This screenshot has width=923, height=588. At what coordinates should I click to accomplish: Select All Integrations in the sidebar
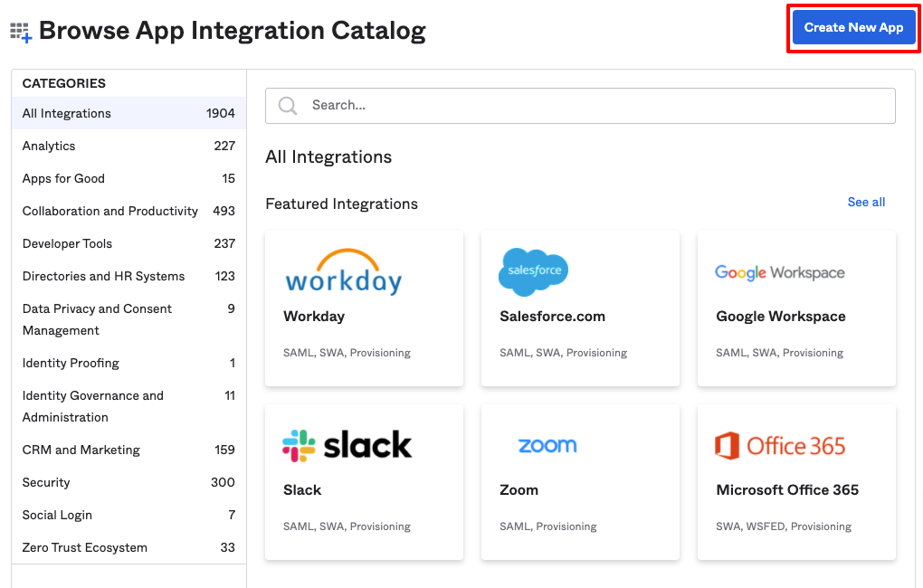tap(66, 113)
